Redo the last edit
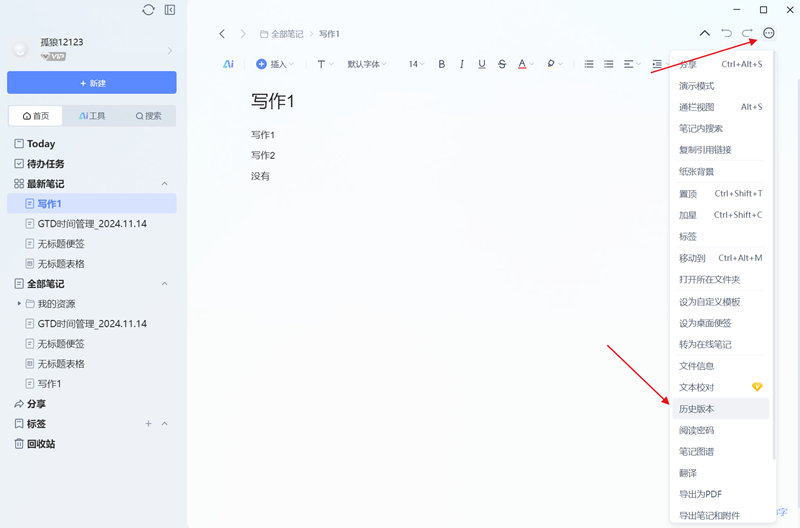 [747, 33]
